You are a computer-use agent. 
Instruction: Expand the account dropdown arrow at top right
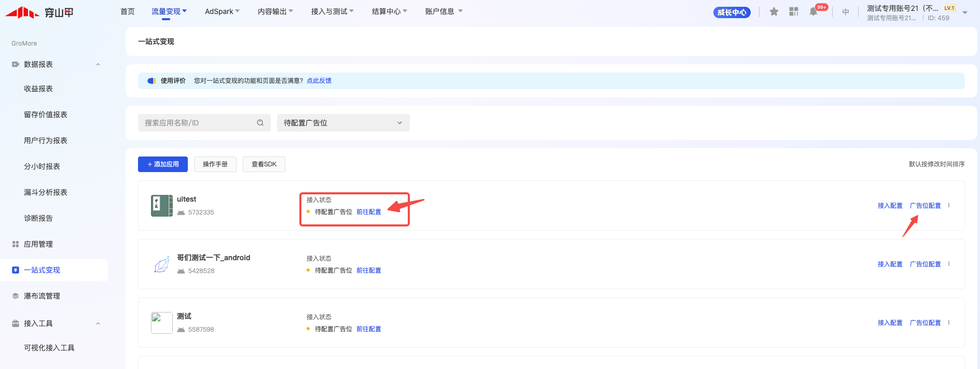click(965, 12)
